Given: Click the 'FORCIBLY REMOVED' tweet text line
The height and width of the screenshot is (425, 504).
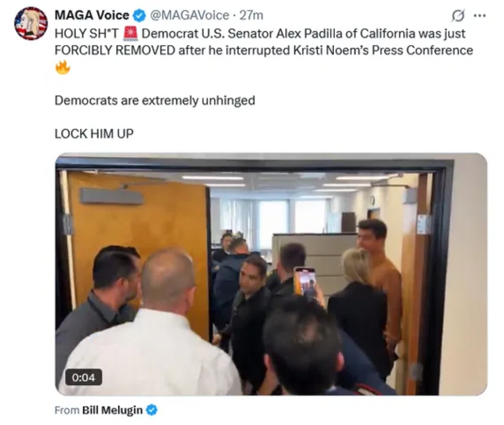Looking at the screenshot, I should tap(264, 50).
